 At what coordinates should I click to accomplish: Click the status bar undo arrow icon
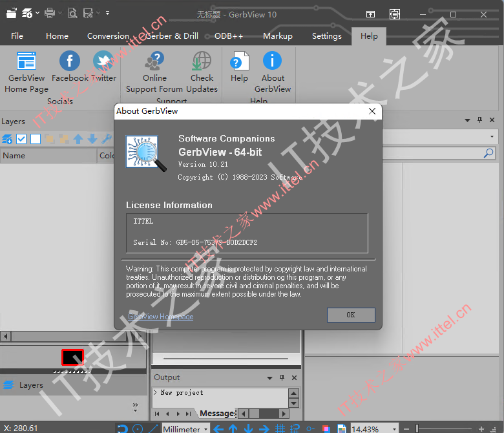click(123, 428)
